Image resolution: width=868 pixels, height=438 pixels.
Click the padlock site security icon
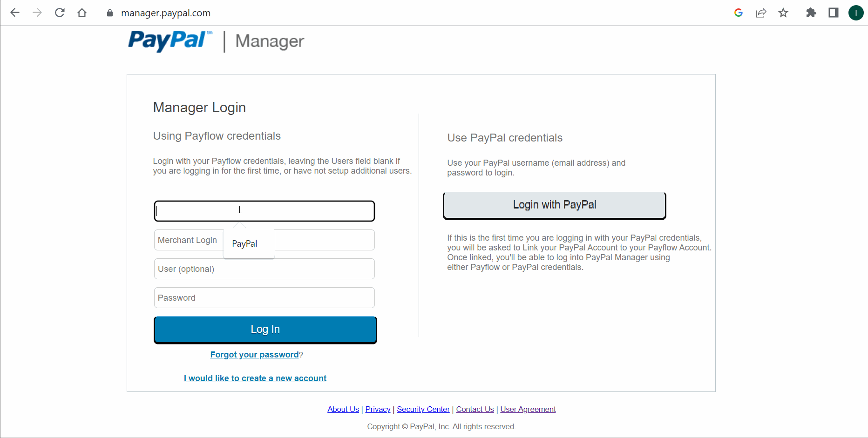(110, 13)
